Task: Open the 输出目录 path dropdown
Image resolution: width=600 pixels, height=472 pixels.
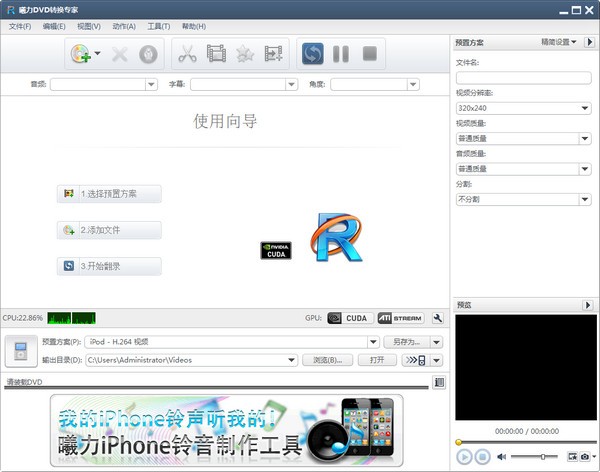Action: point(292,360)
